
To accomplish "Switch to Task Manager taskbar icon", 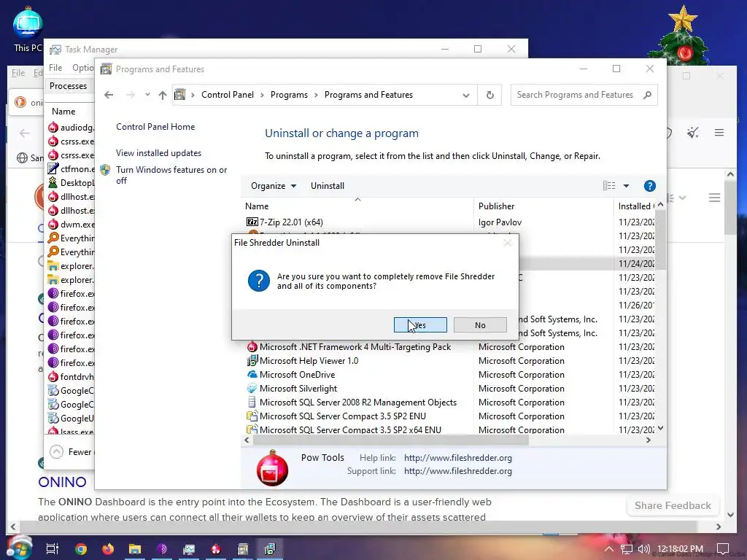I will [x=189, y=549].
